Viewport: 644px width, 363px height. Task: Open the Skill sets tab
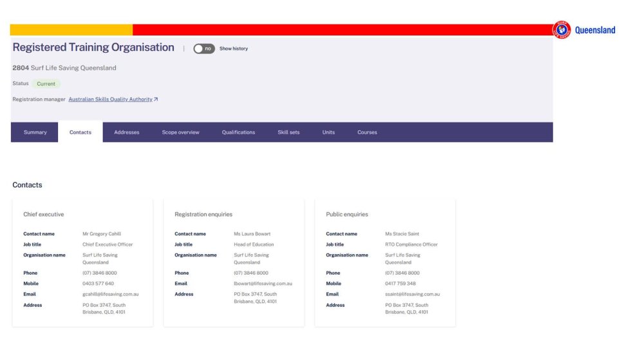pos(289,132)
